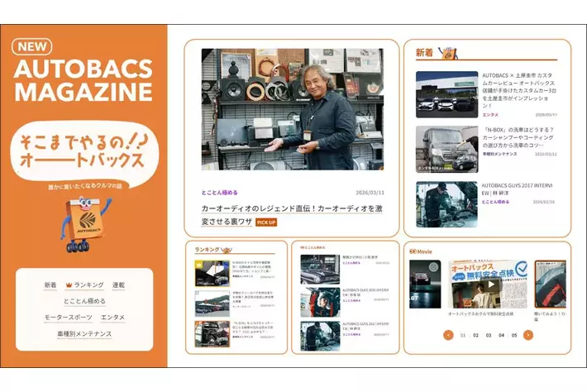Click the Movie section heading icon
587x392 pixels.
413,251
